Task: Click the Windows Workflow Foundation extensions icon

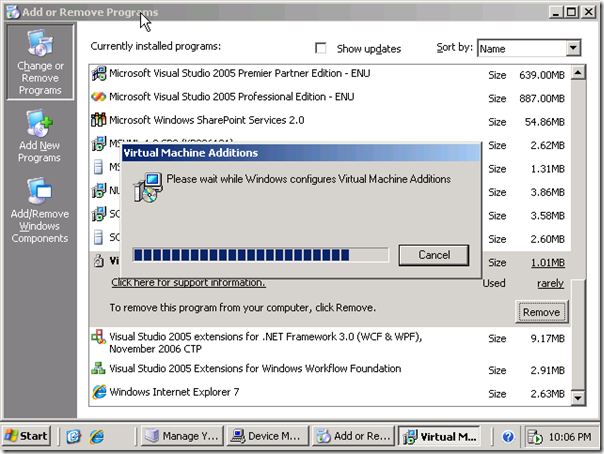Action: click(x=99, y=369)
